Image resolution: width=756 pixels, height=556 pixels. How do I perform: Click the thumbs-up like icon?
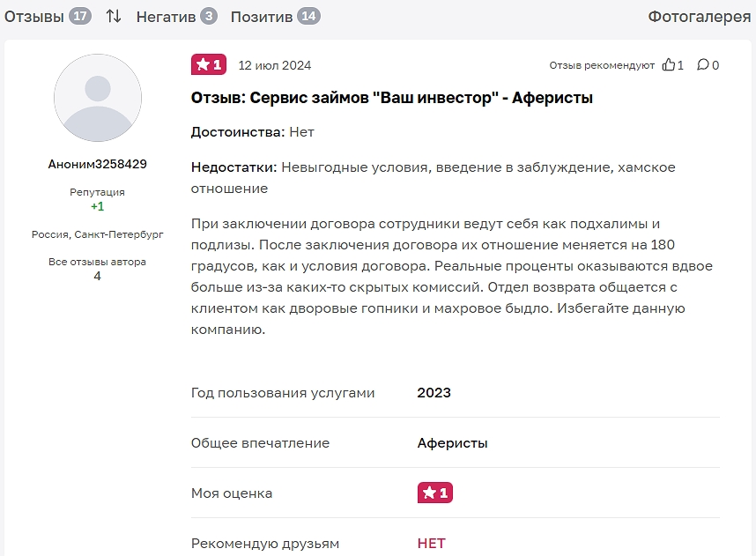pyautogui.click(x=669, y=65)
